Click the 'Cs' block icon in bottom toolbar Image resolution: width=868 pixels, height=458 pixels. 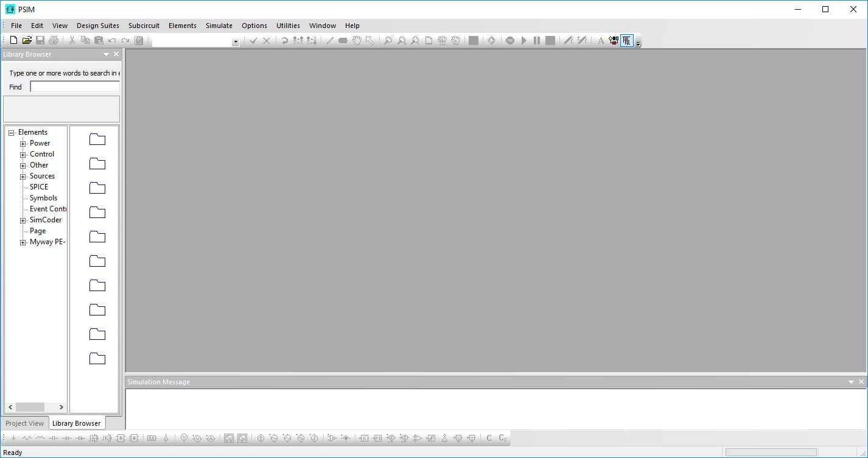(x=503, y=438)
